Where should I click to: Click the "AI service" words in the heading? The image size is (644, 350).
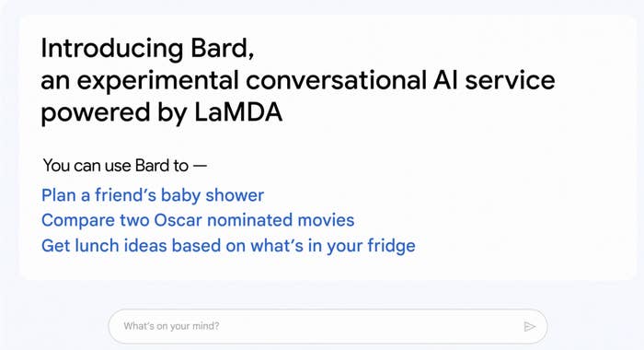click(x=494, y=80)
